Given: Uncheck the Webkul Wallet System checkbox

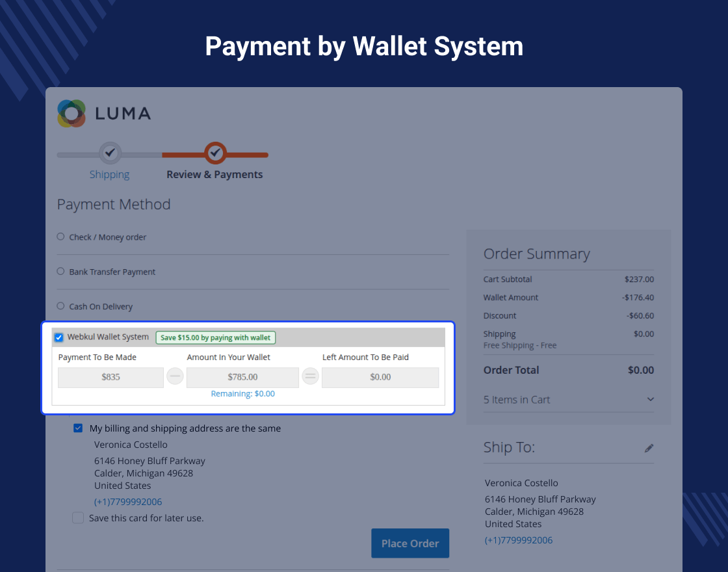Looking at the screenshot, I should click(x=59, y=337).
